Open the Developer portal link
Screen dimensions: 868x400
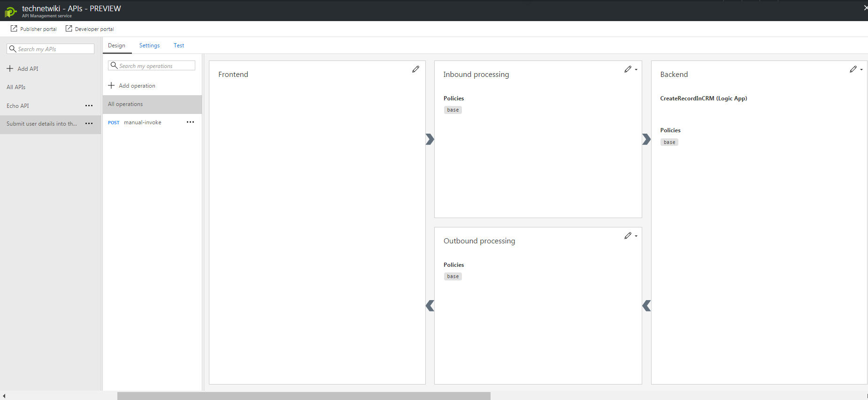(x=90, y=29)
